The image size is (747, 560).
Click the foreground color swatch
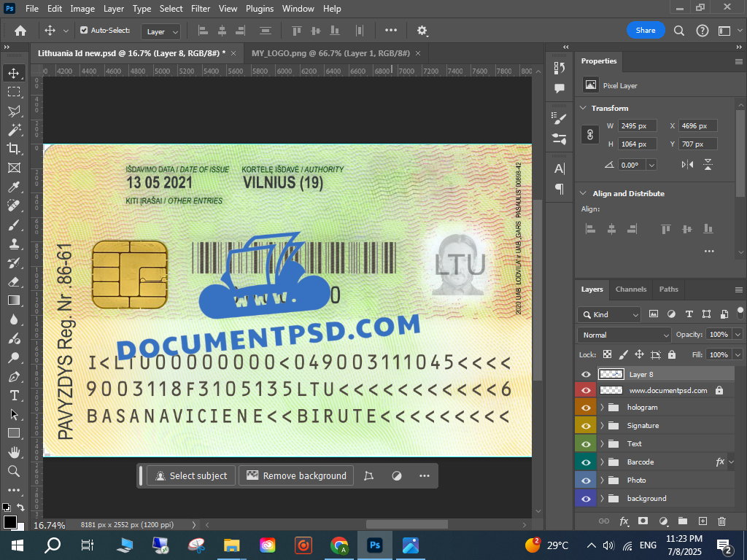coord(10,522)
